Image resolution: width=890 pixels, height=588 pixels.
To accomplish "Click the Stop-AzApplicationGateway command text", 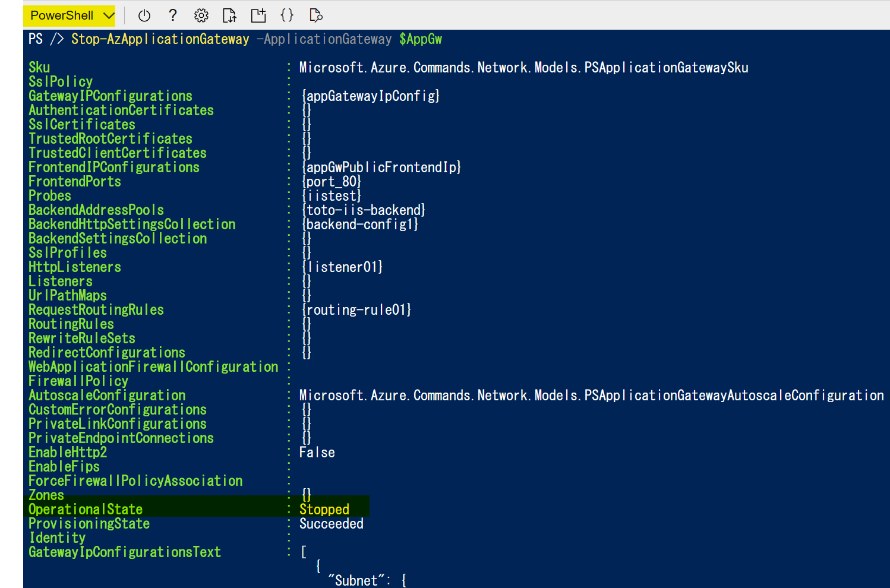I will [x=160, y=39].
